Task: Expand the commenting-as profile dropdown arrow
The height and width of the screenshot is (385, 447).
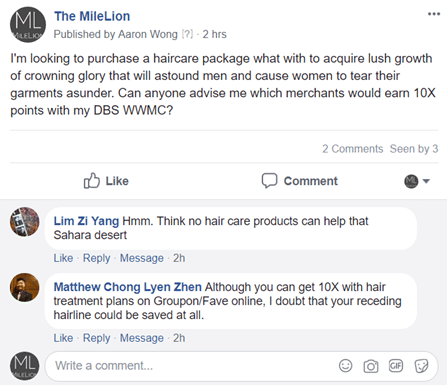Action: tap(426, 181)
